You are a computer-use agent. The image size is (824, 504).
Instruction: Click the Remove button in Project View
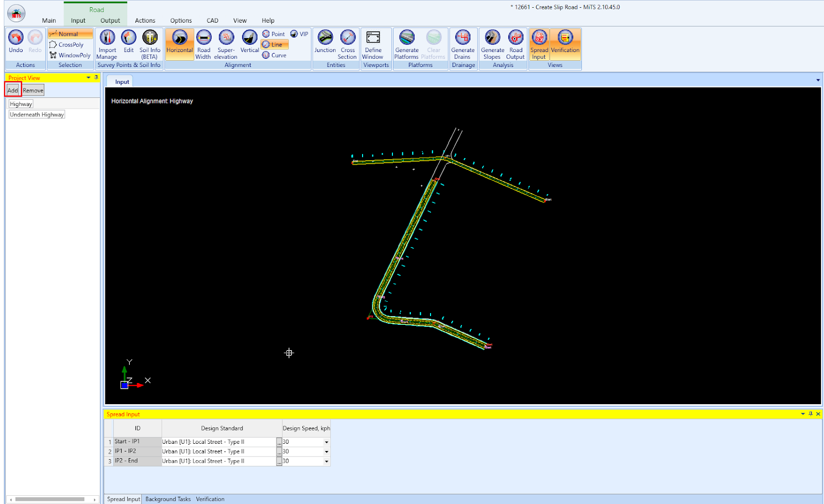point(33,91)
